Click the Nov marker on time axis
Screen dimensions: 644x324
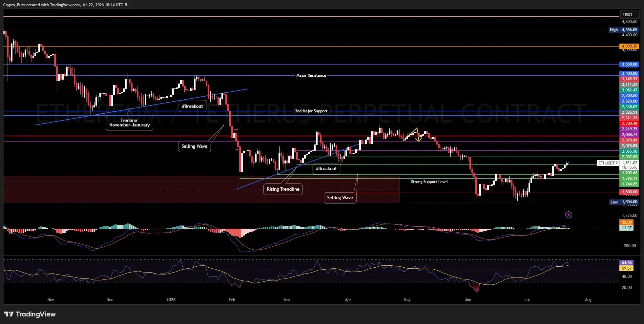(51, 300)
